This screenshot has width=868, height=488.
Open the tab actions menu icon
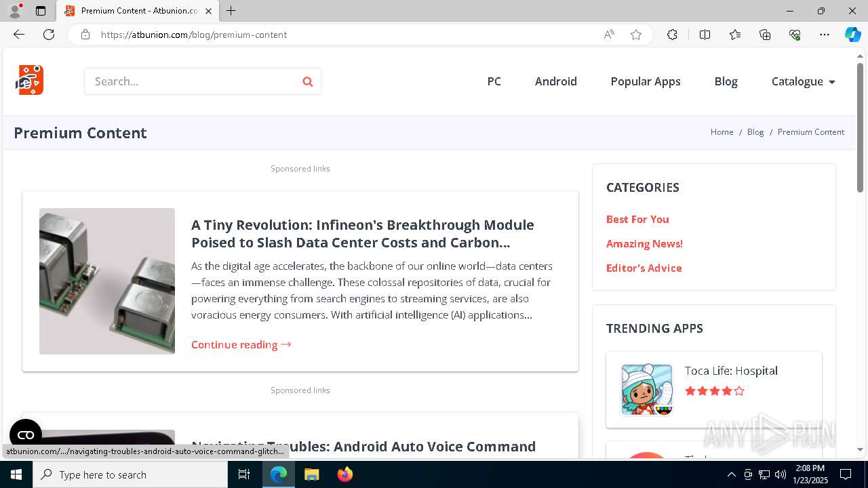click(41, 11)
